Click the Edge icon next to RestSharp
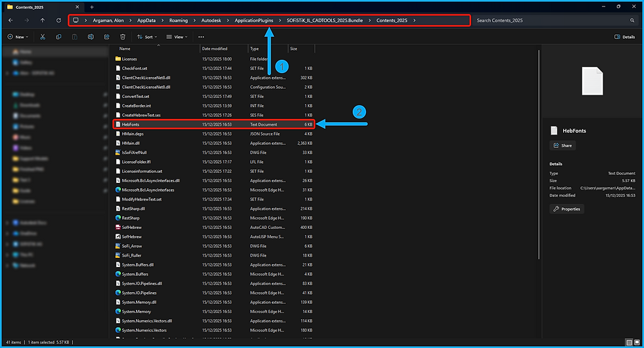 [x=118, y=218]
